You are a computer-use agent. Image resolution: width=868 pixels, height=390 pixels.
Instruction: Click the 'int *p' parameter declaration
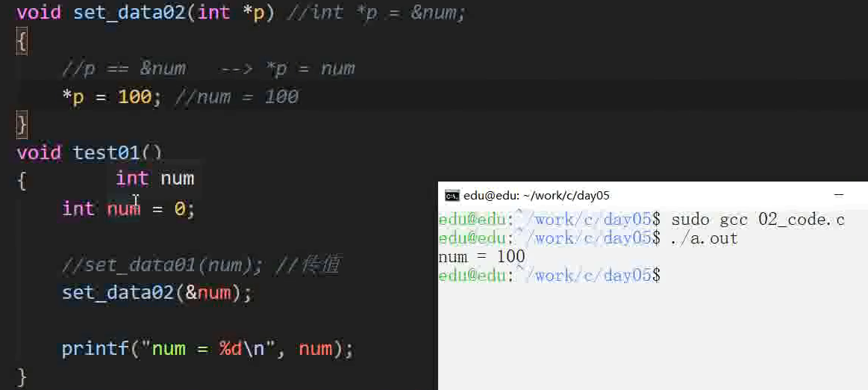point(231,12)
